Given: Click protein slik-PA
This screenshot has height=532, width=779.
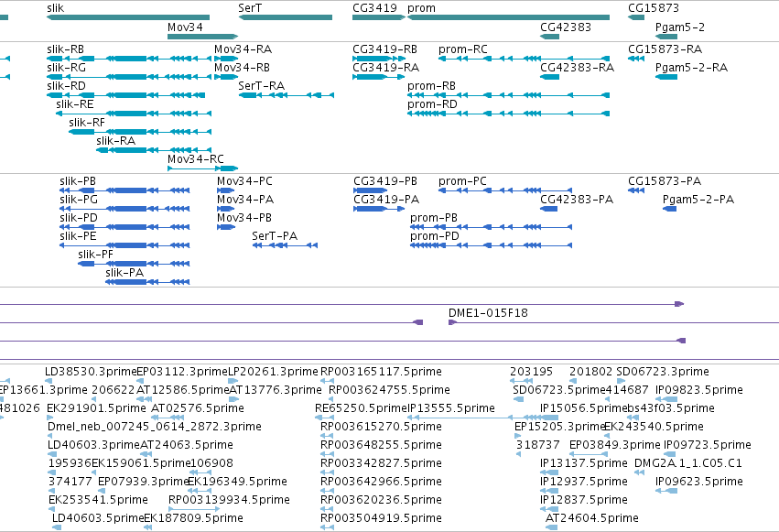Looking at the screenshot, I should click(147, 282).
